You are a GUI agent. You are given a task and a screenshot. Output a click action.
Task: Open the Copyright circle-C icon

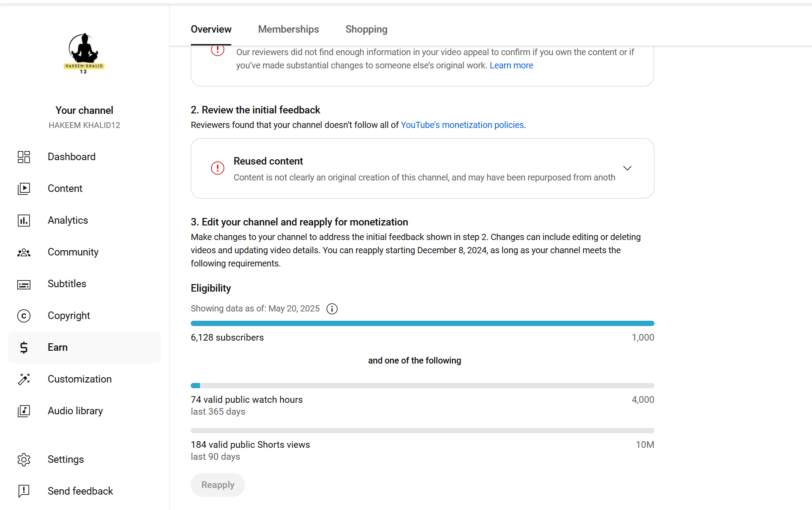click(x=24, y=316)
